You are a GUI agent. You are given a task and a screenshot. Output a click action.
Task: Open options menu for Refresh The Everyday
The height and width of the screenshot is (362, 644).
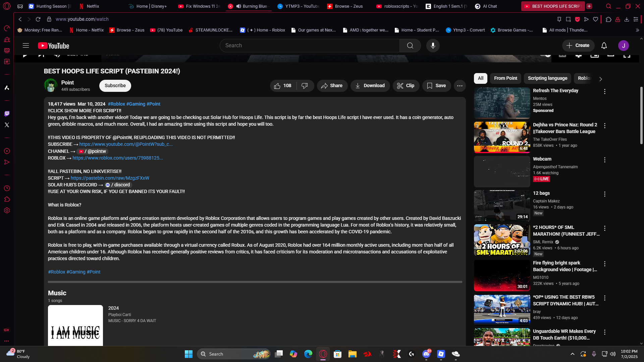pyautogui.click(x=605, y=92)
